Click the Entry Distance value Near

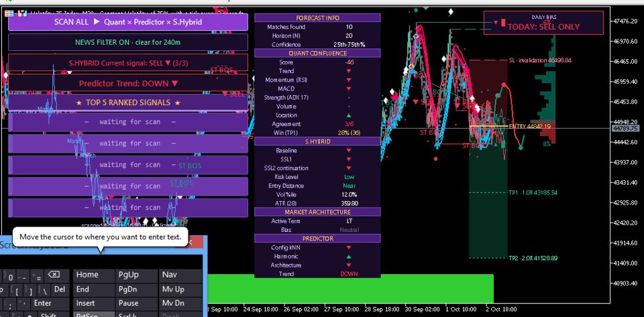click(349, 186)
